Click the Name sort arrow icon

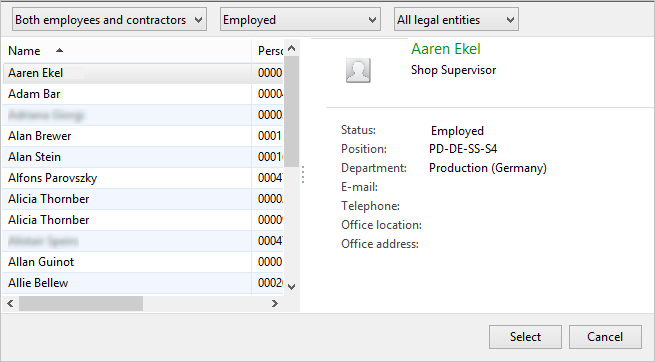(x=59, y=51)
